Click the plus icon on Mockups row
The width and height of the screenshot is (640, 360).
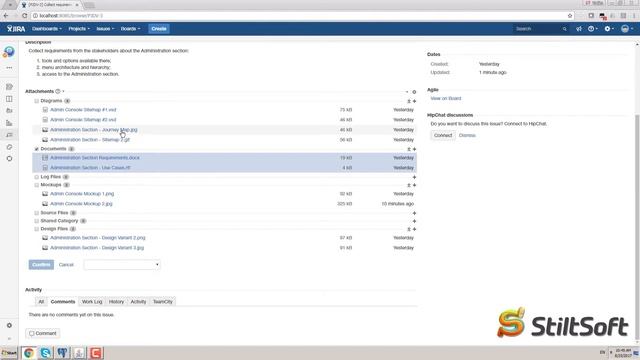pyautogui.click(x=414, y=185)
